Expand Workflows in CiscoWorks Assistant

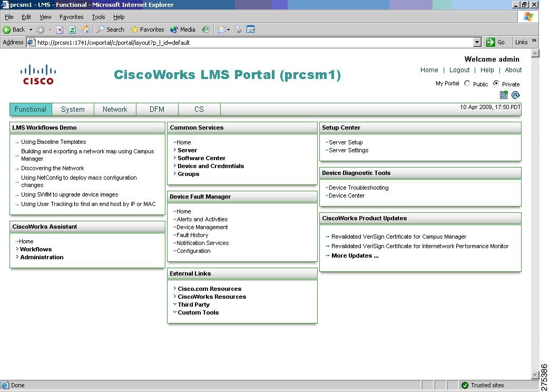pos(17,249)
